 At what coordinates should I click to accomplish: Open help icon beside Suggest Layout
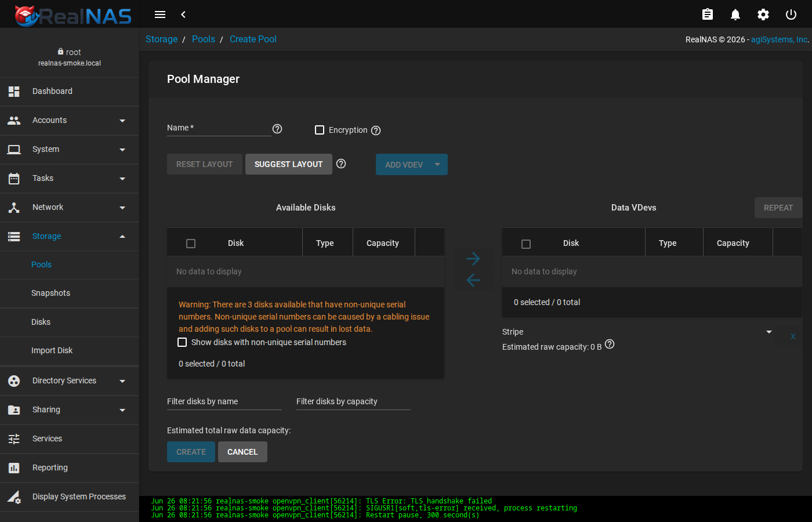point(341,164)
